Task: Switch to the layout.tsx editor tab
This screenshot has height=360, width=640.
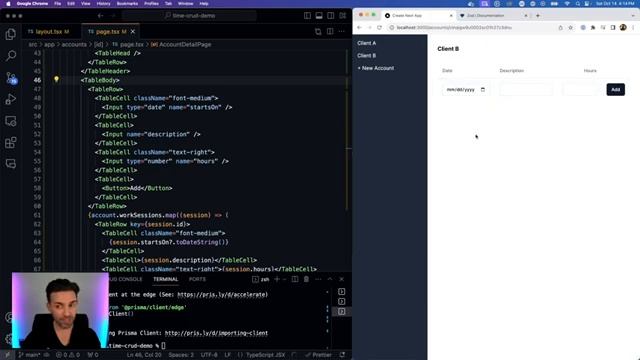Action: 48,31
